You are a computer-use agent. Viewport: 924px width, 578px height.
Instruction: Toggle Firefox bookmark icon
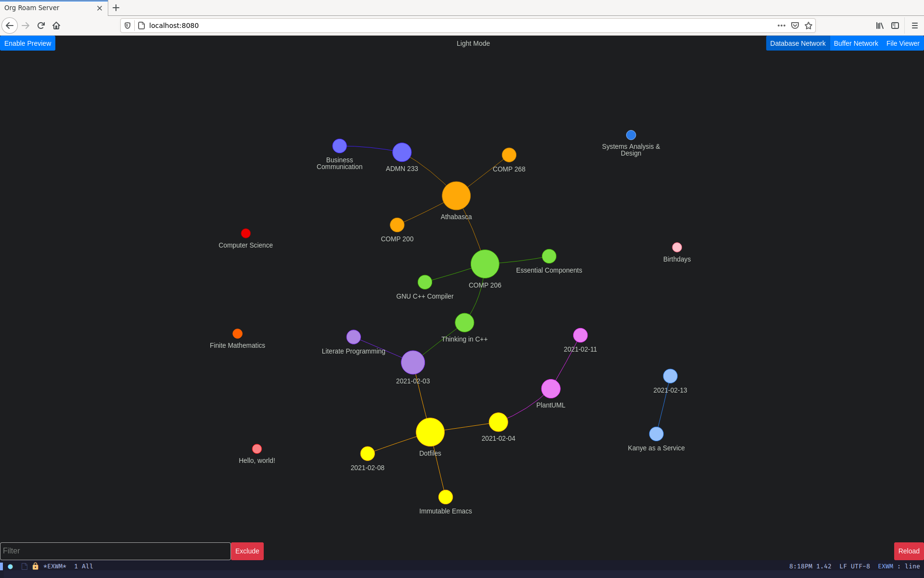point(808,26)
